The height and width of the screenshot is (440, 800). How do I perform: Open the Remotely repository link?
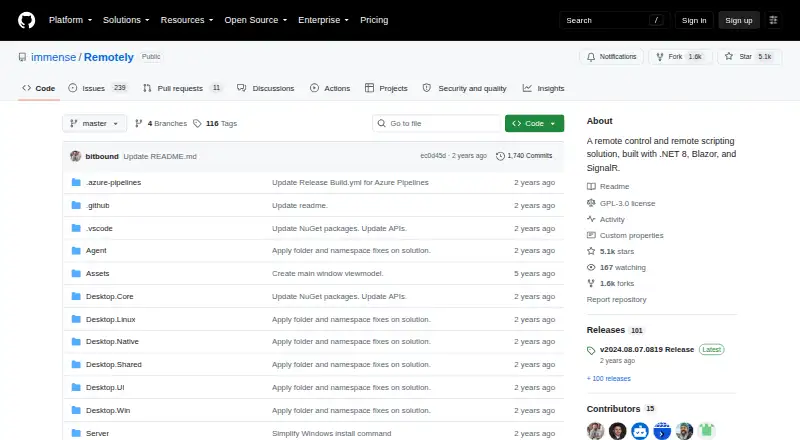tap(109, 57)
